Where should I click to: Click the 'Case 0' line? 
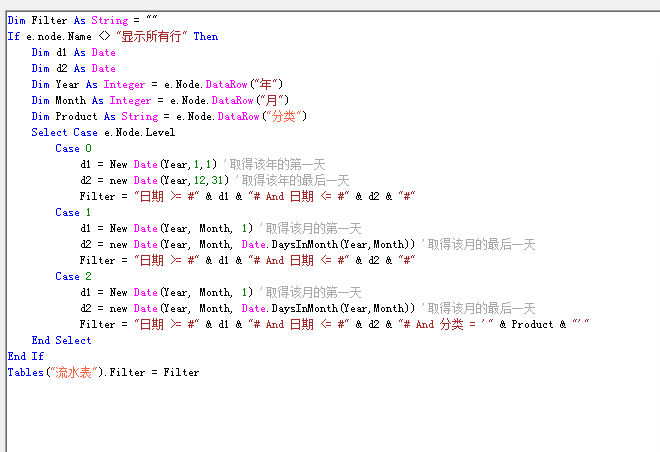point(73,148)
